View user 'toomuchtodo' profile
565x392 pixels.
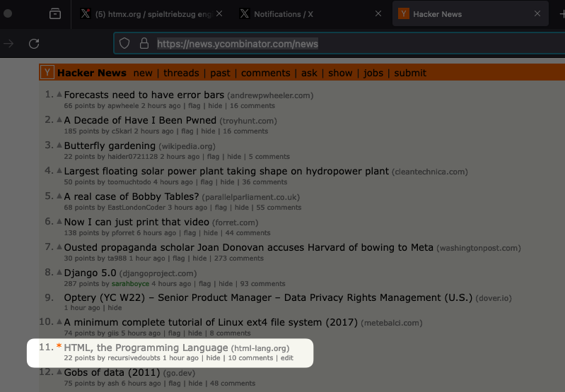click(129, 182)
